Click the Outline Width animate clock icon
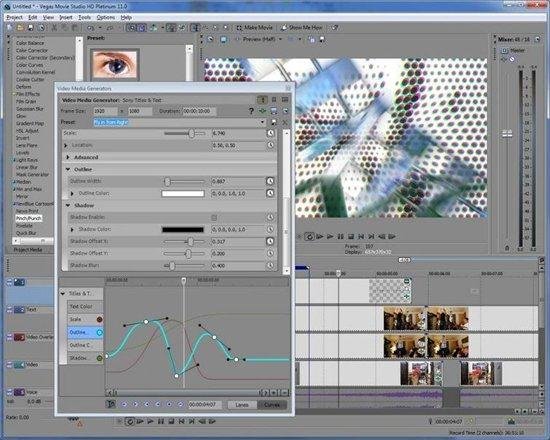The width and height of the screenshot is (550, 440). pos(270,181)
